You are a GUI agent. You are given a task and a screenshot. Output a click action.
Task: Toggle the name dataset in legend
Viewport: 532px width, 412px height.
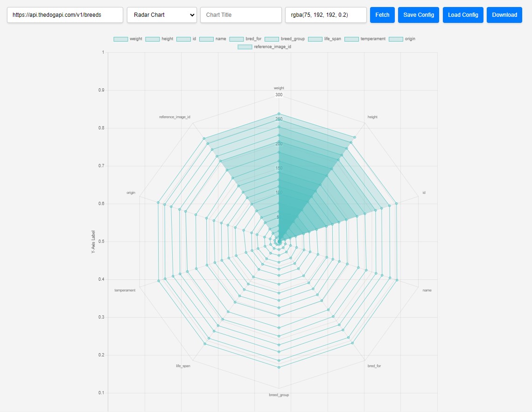click(x=213, y=39)
